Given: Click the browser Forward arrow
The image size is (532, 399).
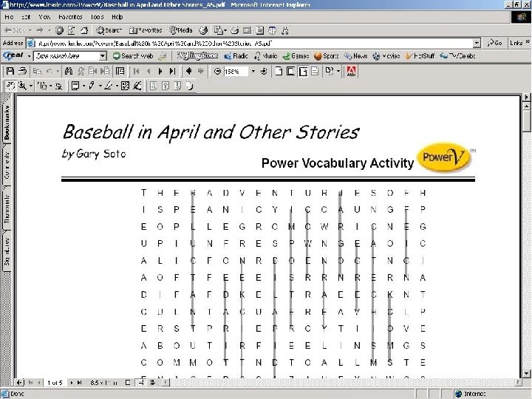Looking at the screenshot, I should coord(40,30).
